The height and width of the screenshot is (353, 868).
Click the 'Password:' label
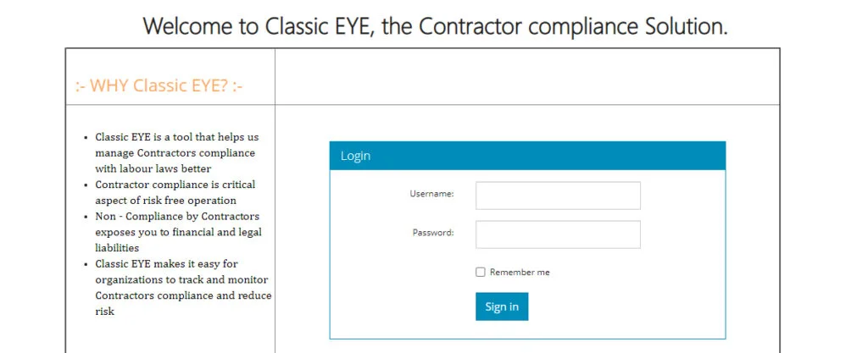coord(433,233)
